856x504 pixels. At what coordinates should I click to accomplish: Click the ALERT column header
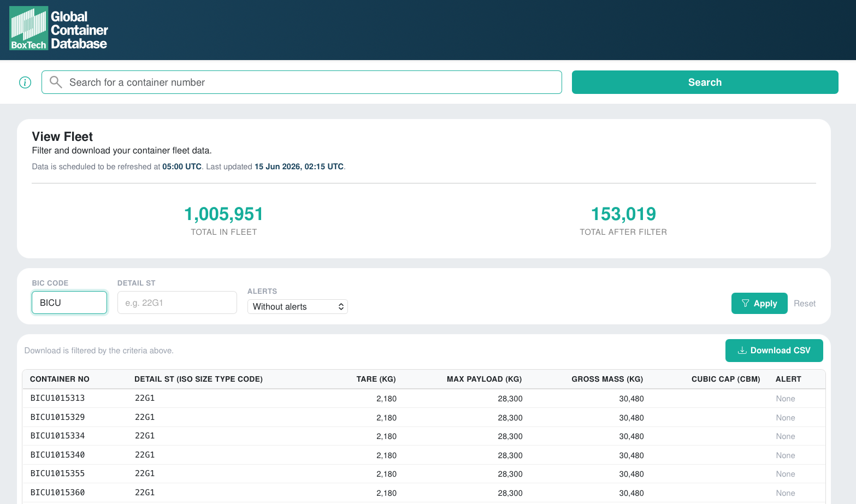coord(788,379)
